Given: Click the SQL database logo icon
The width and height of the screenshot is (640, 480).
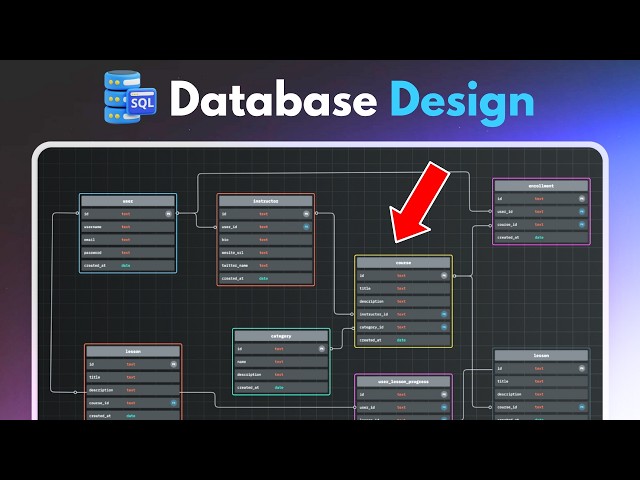Looking at the screenshot, I should (x=130, y=97).
